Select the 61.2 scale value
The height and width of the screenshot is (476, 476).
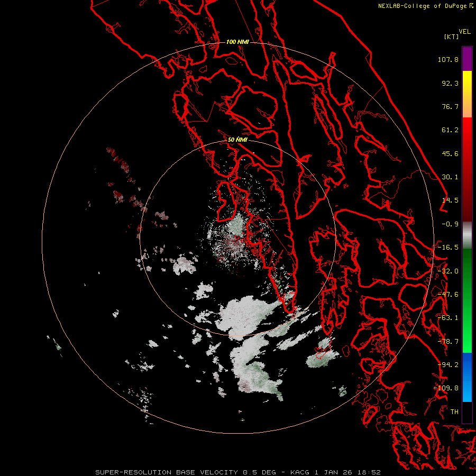[450, 130]
